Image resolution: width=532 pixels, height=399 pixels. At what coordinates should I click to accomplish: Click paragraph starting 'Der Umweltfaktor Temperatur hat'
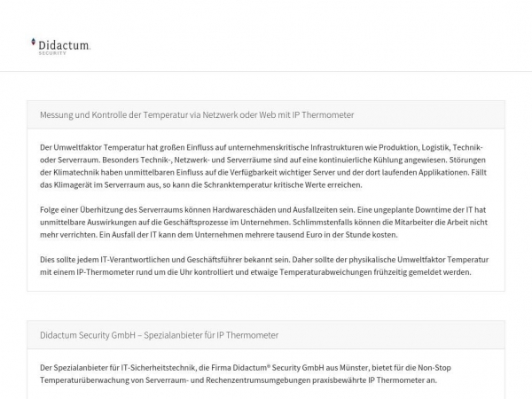click(x=262, y=146)
